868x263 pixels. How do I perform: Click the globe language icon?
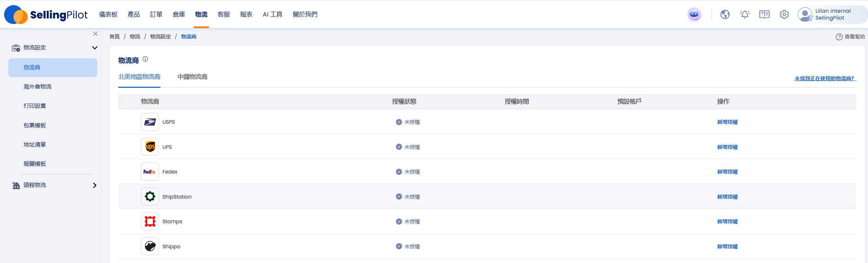725,14
